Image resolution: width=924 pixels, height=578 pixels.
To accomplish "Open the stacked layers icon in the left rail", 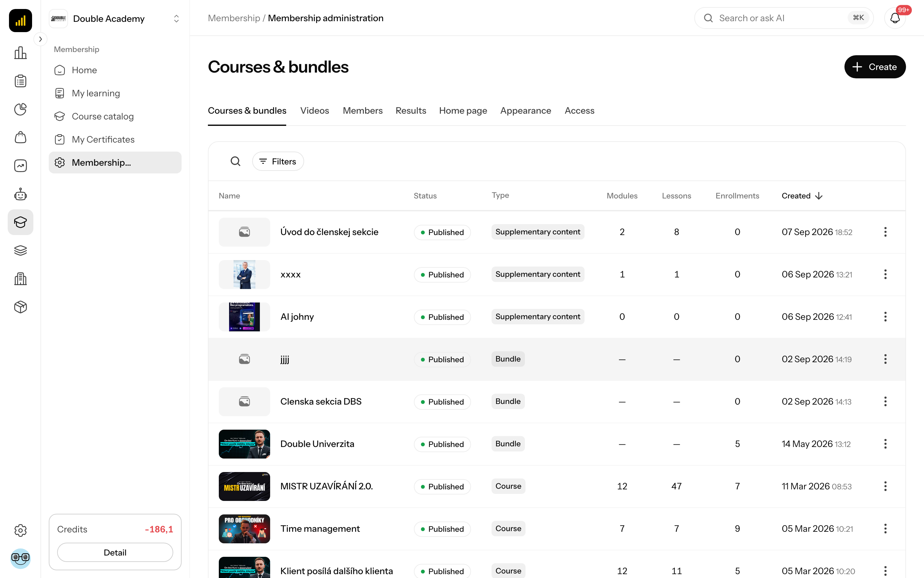I will coord(20,250).
